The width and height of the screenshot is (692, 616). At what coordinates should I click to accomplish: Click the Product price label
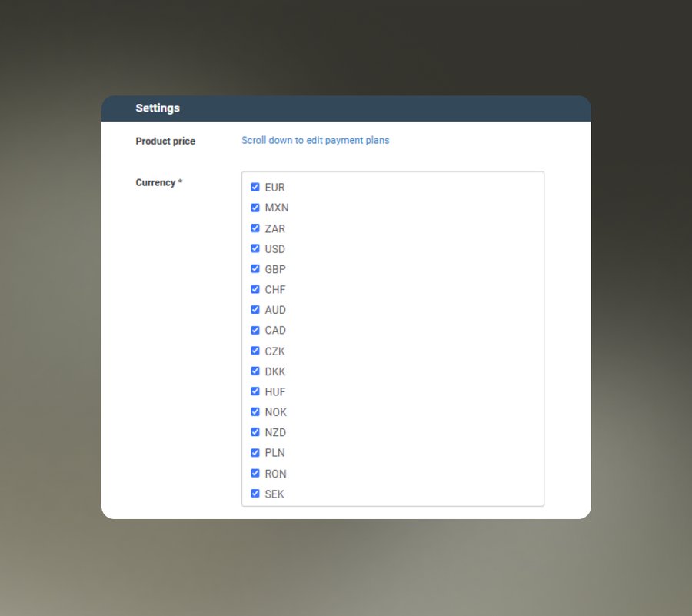165,142
